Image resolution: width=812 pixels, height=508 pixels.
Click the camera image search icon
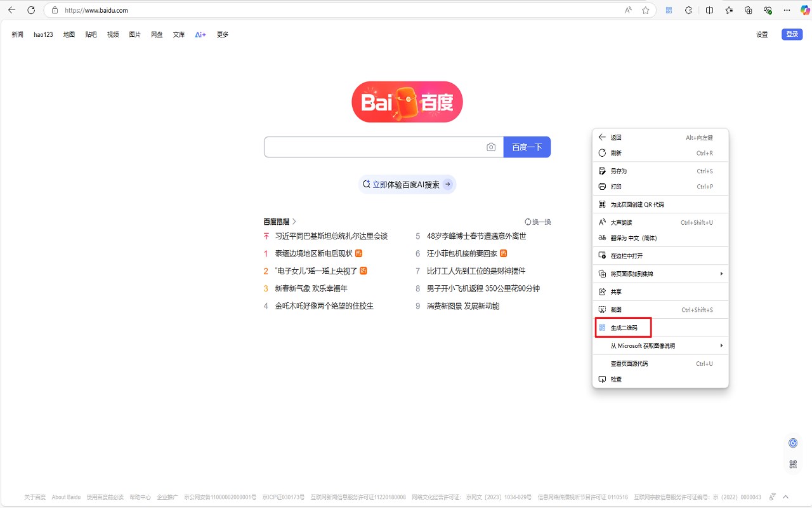pyautogui.click(x=491, y=147)
